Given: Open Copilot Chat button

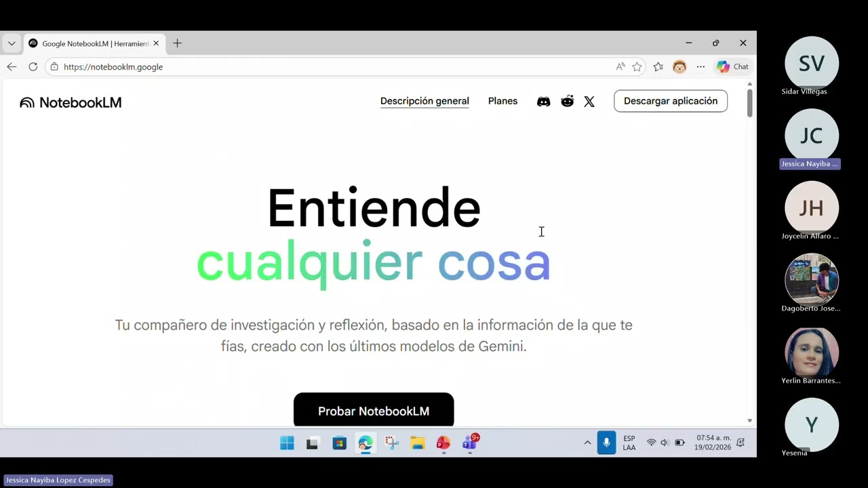Looking at the screenshot, I should pyautogui.click(x=732, y=66).
